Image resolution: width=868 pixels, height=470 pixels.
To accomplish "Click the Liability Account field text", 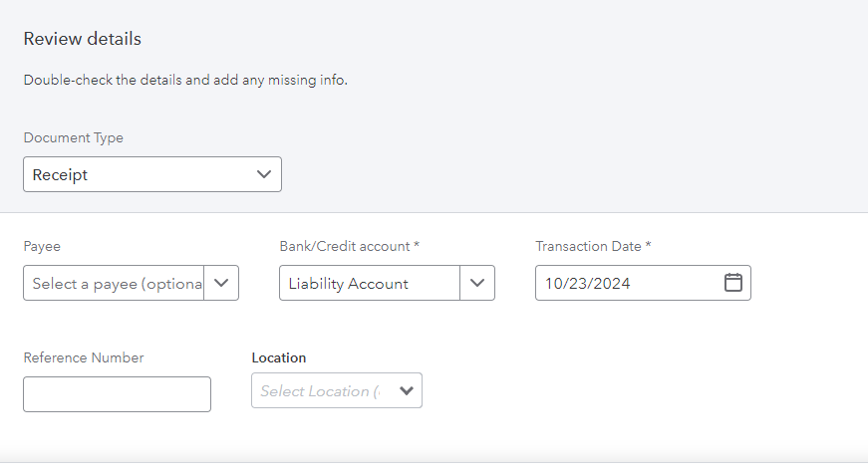I will [349, 284].
